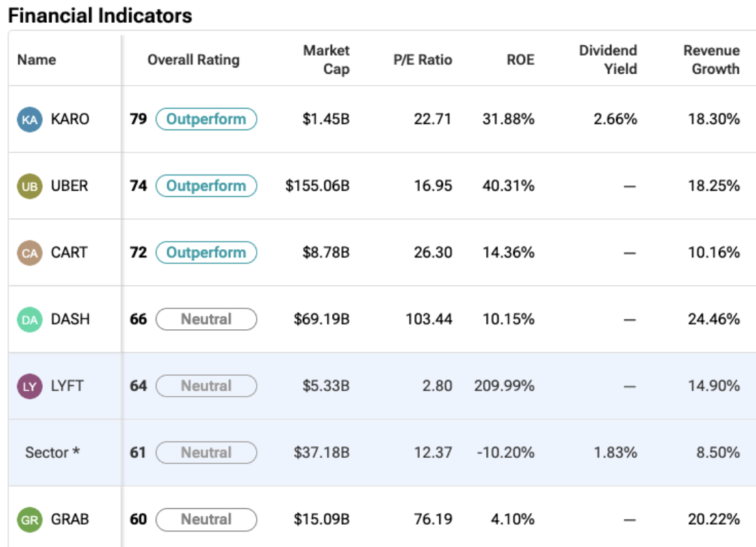Click the Sector * row label

tap(53, 453)
